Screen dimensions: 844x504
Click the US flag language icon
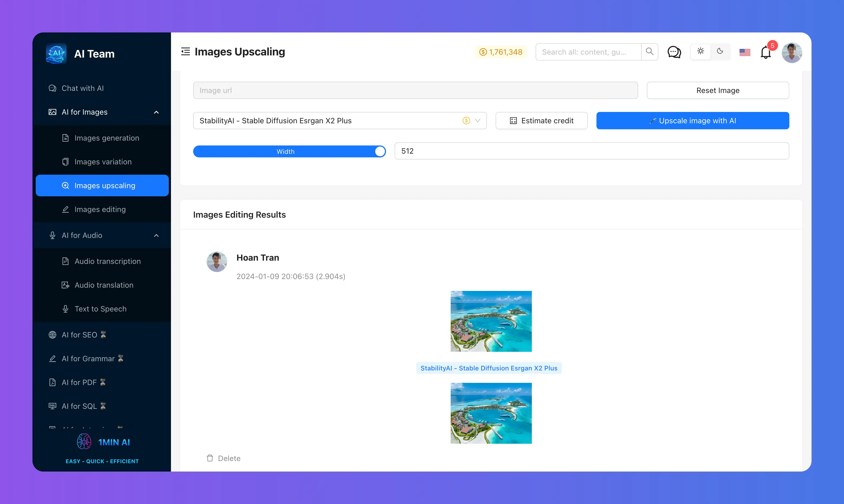click(x=744, y=52)
